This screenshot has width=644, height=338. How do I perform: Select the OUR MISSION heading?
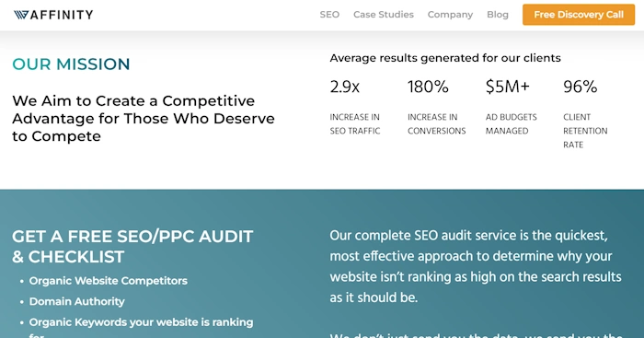[x=71, y=64]
